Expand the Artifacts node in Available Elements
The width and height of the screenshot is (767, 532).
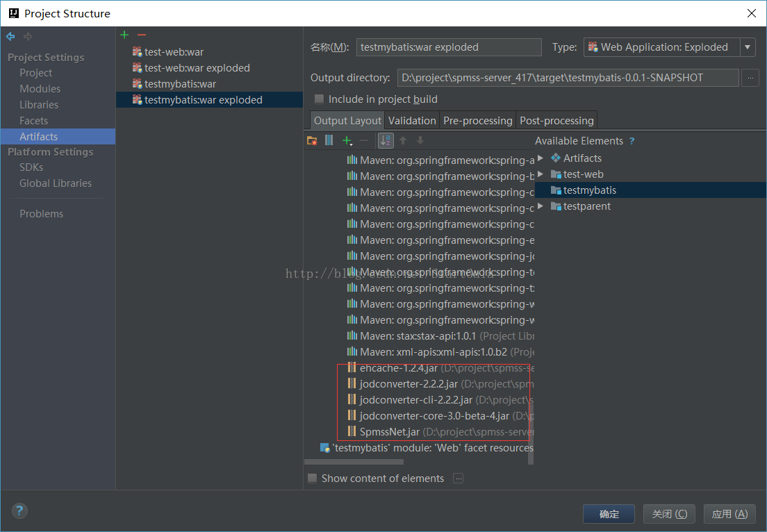[x=541, y=158]
